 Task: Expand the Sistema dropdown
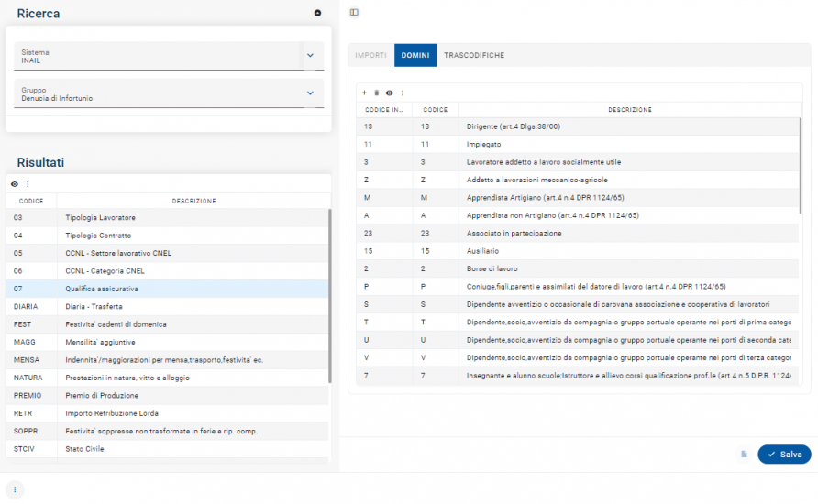click(310, 56)
